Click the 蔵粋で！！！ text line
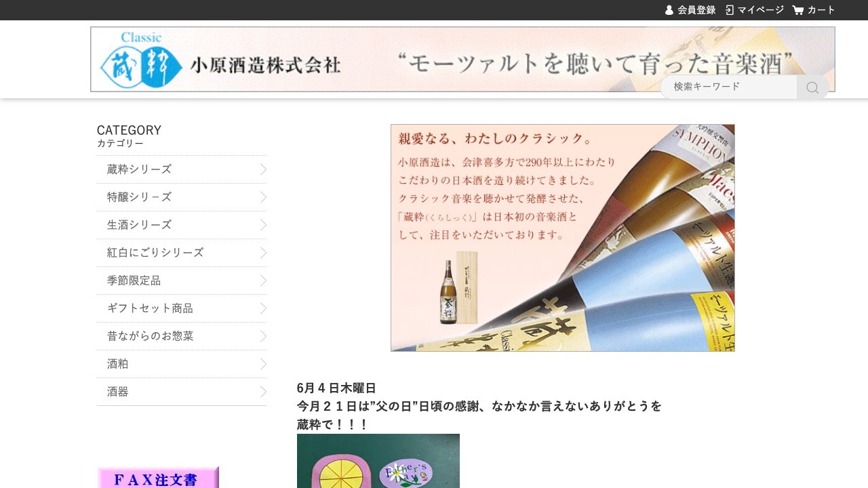The height and width of the screenshot is (488, 868). (x=332, y=425)
